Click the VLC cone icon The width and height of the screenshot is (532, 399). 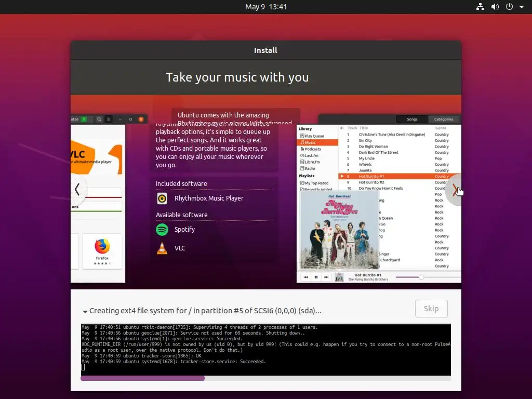[162, 248]
